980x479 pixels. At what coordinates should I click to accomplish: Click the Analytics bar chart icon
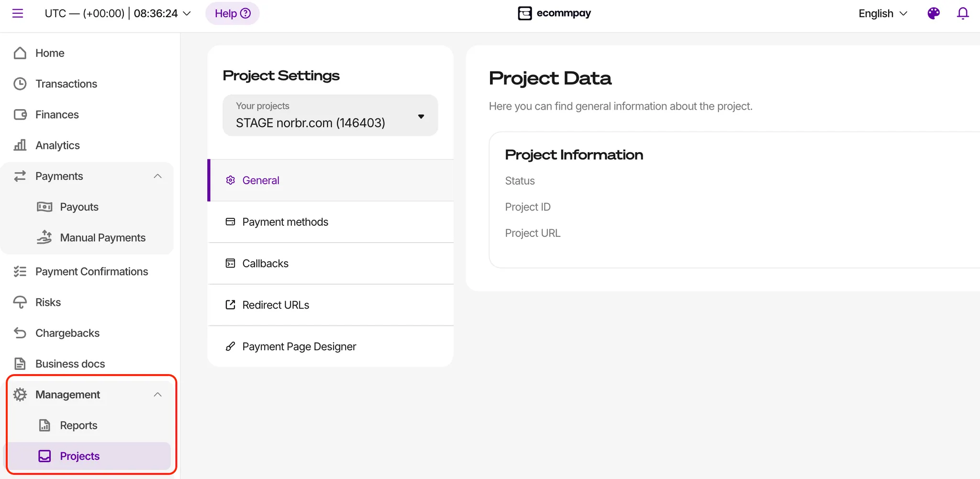tap(20, 145)
